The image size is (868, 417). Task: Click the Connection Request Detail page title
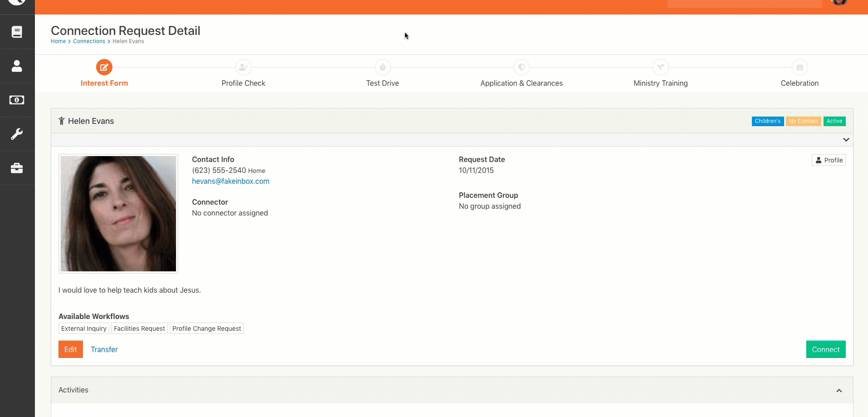pyautogui.click(x=126, y=30)
